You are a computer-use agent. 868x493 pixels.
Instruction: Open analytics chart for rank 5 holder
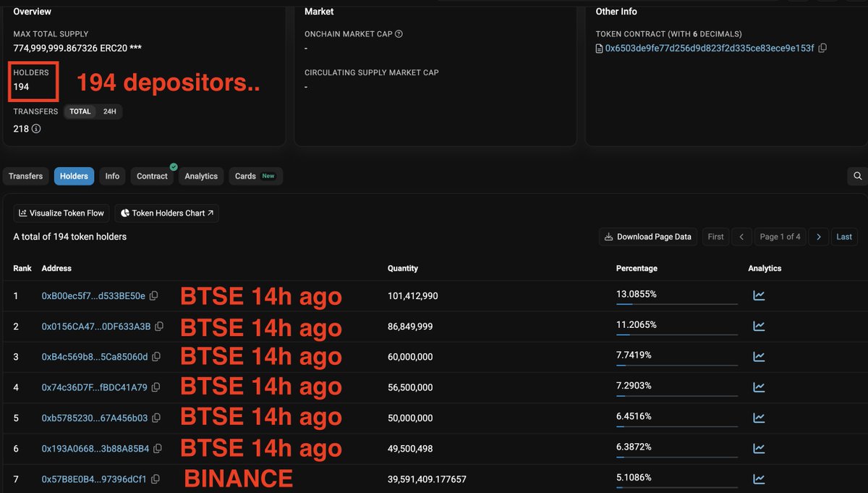759,418
